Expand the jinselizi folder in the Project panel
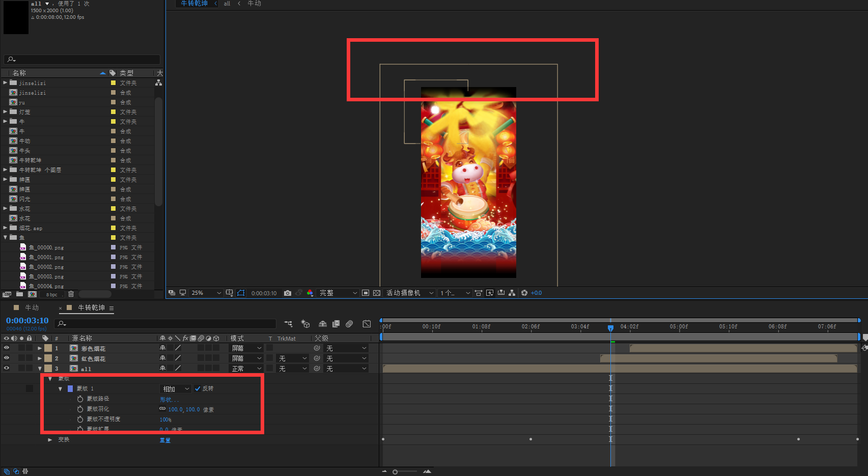Screen dimensions: 868x476 coord(5,82)
